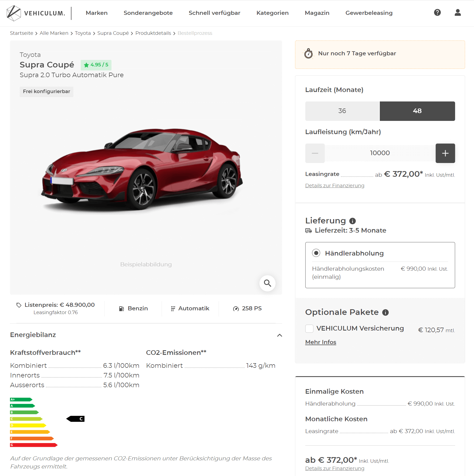Go to Produktdetails breadcrumb

153,33
